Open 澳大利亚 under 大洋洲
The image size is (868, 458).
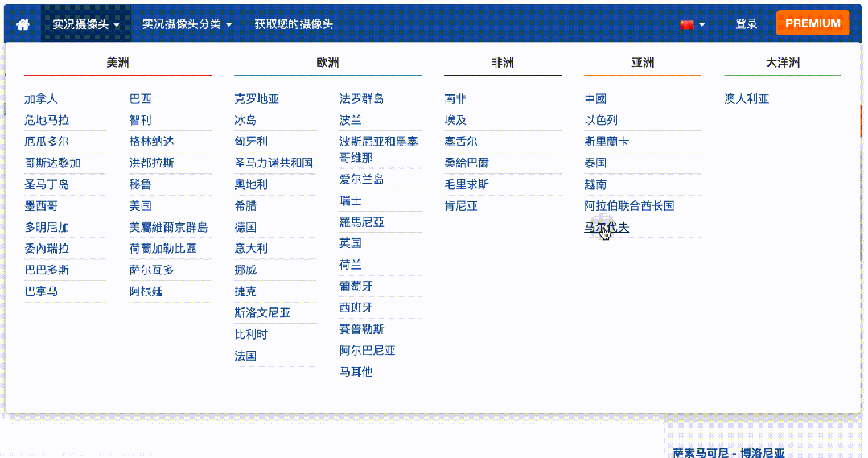coord(747,98)
